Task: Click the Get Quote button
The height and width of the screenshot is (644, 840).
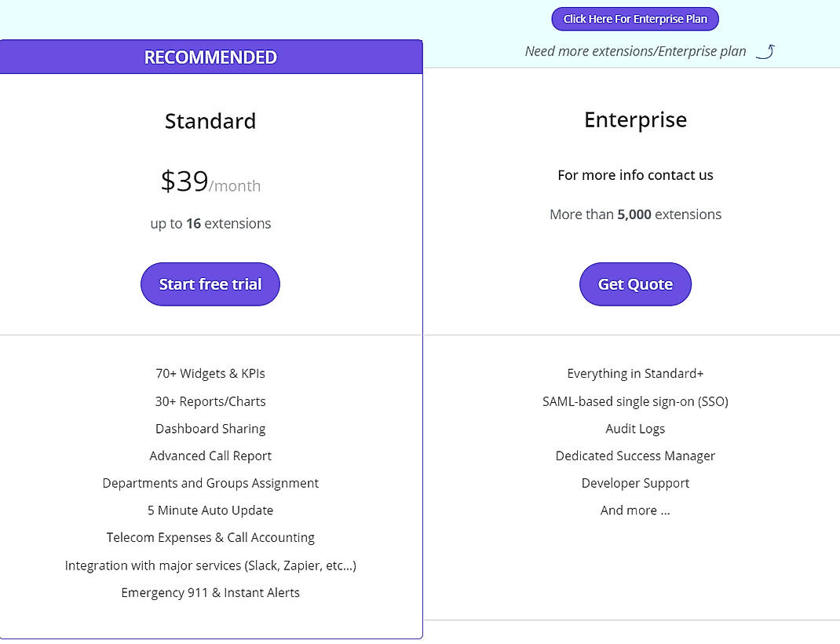Action: [634, 284]
